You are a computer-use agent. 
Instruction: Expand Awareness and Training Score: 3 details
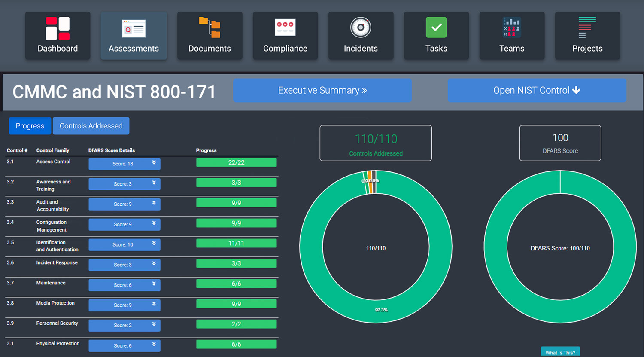point(125,184)
